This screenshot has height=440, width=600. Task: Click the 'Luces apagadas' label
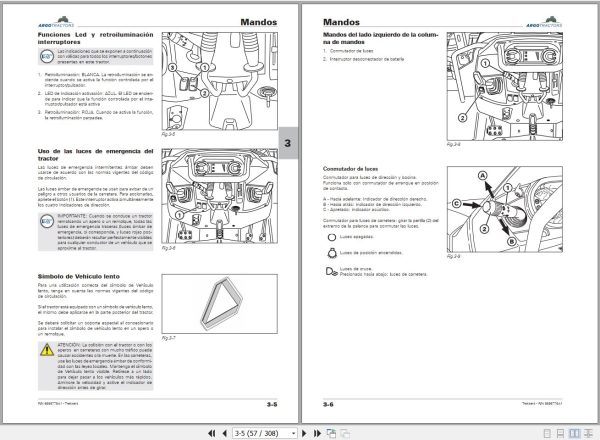pos(357,237)
